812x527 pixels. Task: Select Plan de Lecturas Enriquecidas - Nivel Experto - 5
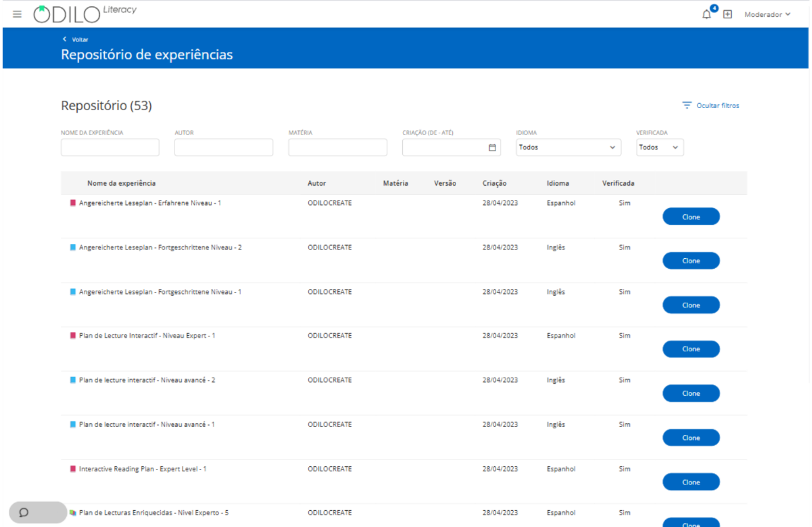154,513
